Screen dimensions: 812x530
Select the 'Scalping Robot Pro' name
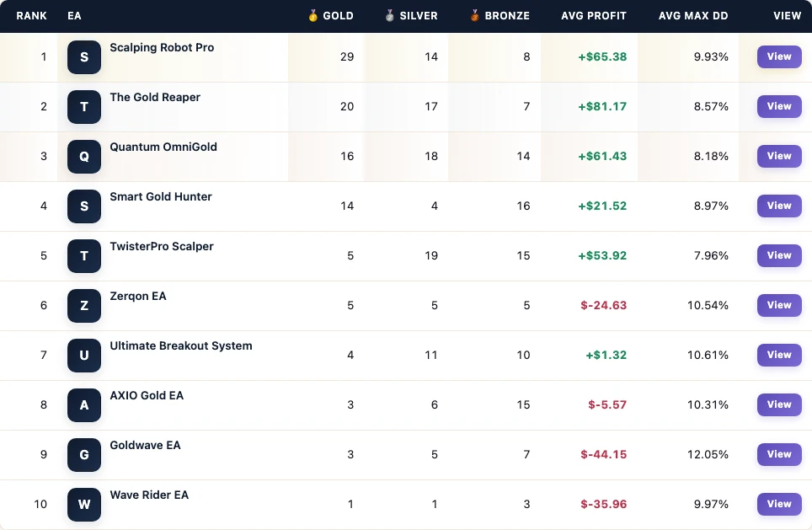(162, 48)
